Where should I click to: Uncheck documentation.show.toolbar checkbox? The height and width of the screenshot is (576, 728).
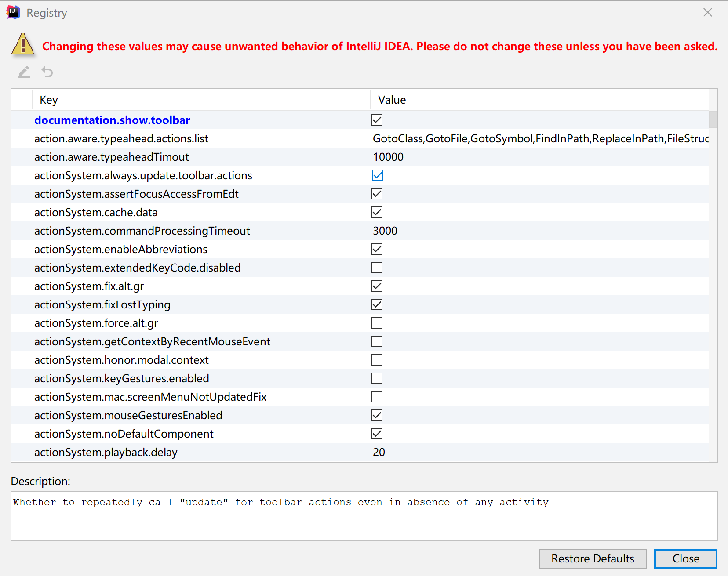click(377, 120)
